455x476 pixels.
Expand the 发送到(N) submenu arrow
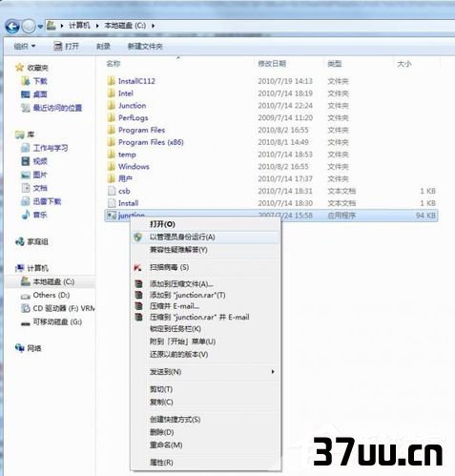tap(273, 371)
